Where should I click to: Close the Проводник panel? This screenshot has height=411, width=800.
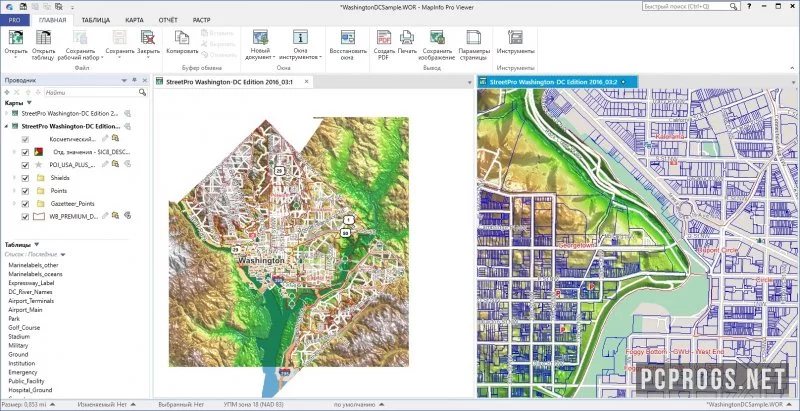click(x=145, y=81)
